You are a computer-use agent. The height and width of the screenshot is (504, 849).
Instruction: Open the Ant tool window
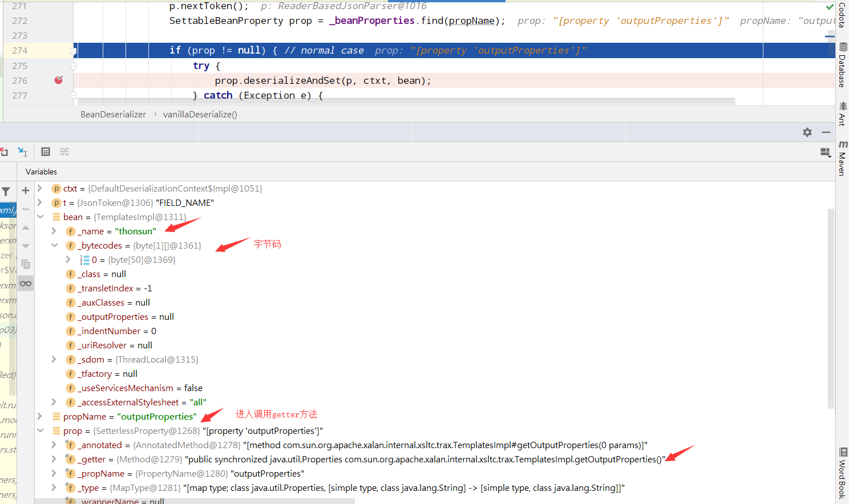pyautogui.click(x=842, y=113)
